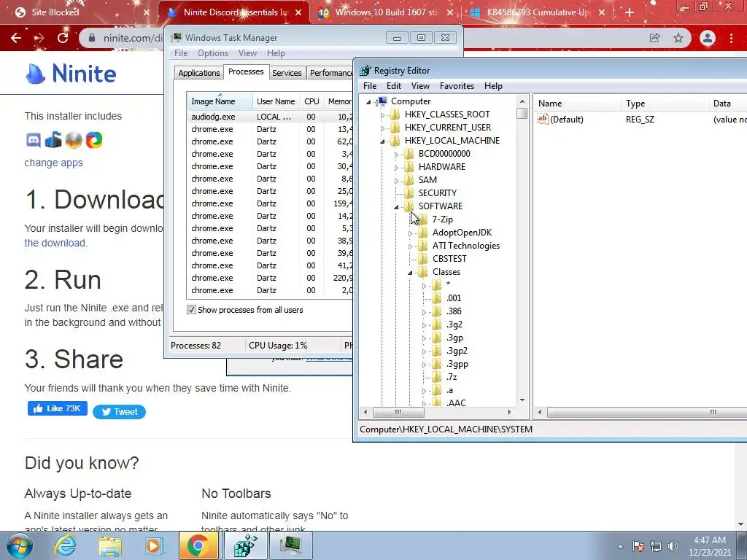
Task: Open the share icon in the address bar
Action: coord(655,38)
